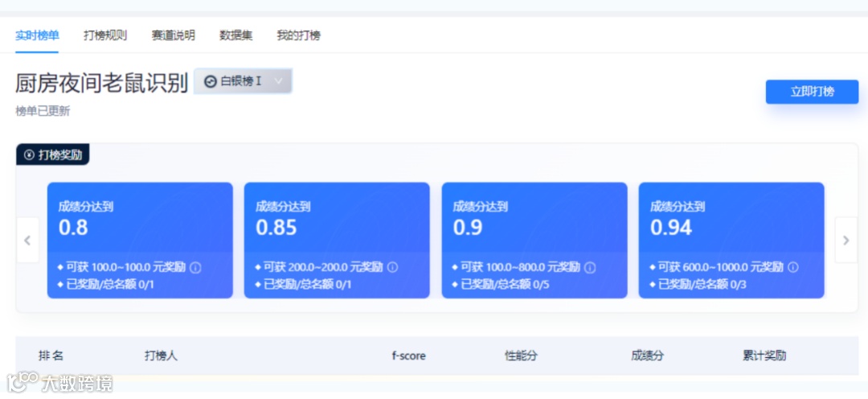Select the 0.8 score reward card

pos(140,241)
